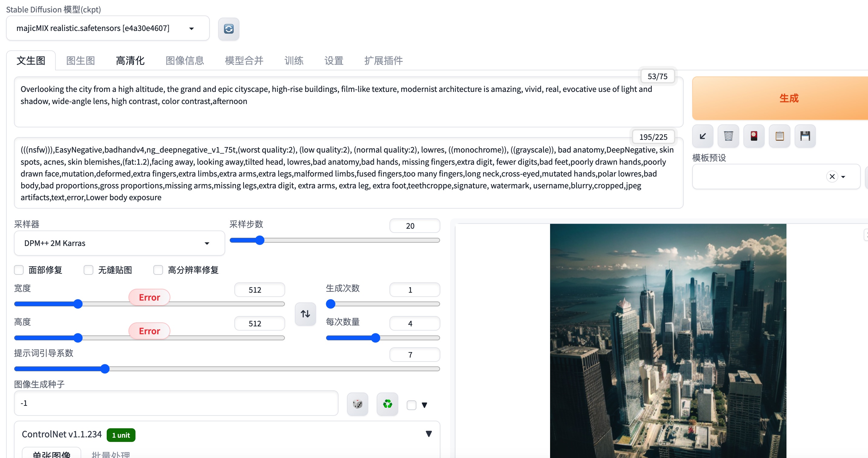
Task: Tick the extra seed options checkbox
Action: [412, 405]
